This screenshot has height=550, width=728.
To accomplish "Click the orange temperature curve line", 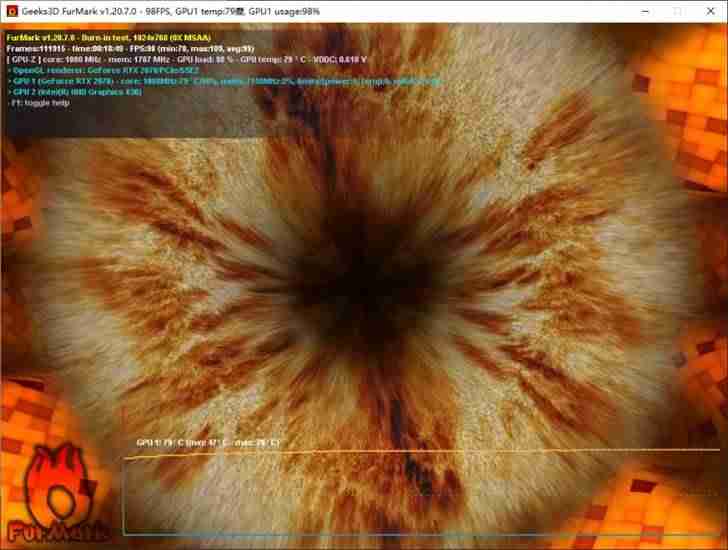I will [422, 453].
